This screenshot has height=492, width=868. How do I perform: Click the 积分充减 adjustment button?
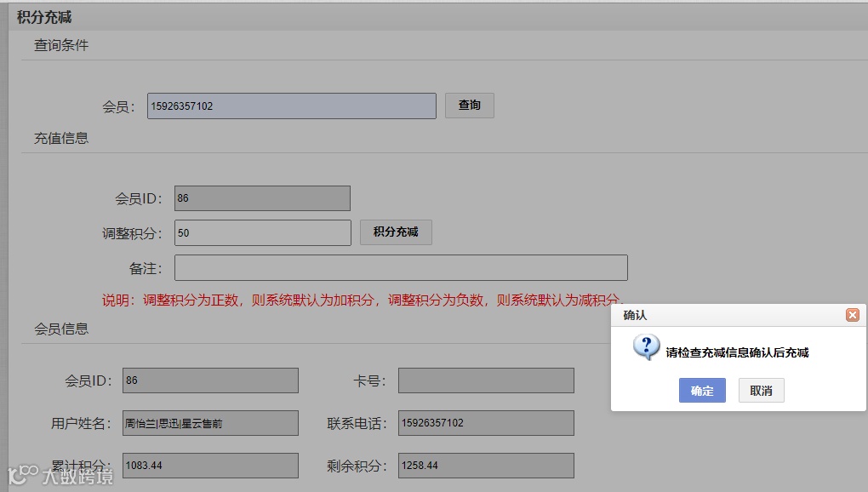(395, 232)
